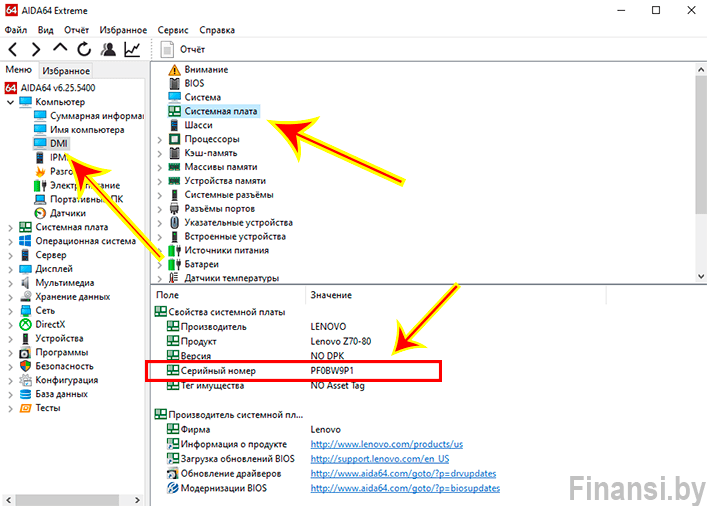The height and width of the screenshot is (506, 707).
Task: Select the AIDA64 v6.25.5400 root node
Action: (50, 87)
